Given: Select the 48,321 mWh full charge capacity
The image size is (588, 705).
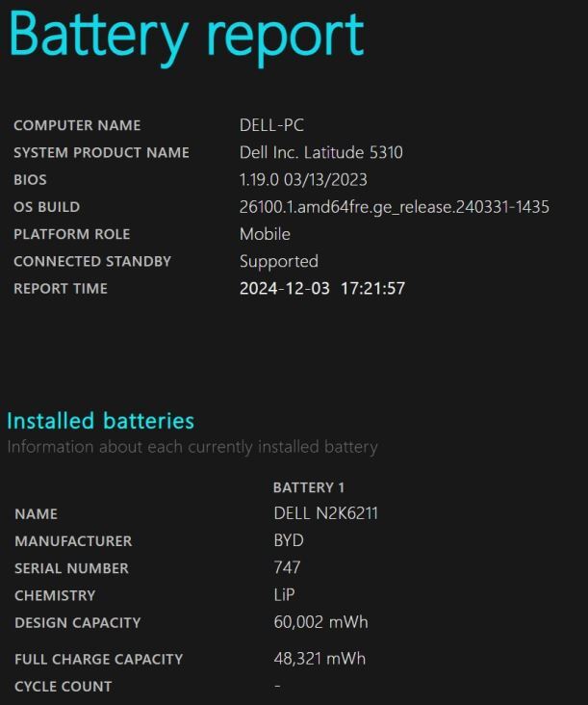Looking at the screenshot, I should tap(320, 659).
